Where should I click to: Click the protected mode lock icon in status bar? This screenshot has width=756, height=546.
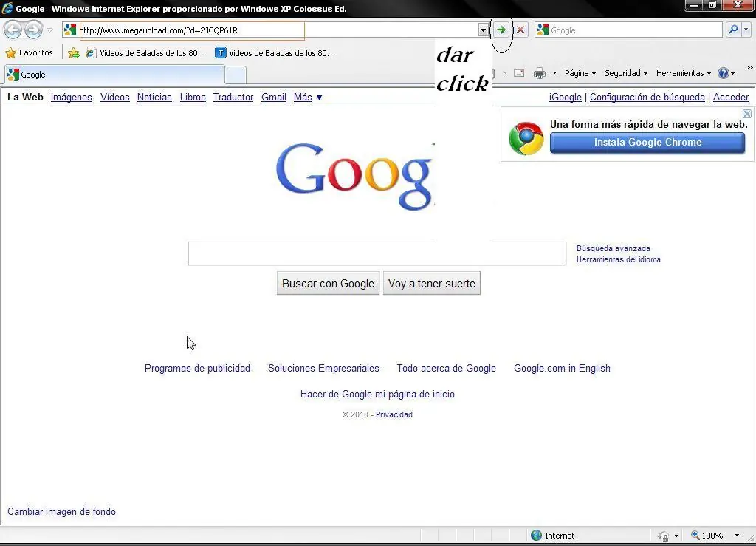[x=664, y=536]
